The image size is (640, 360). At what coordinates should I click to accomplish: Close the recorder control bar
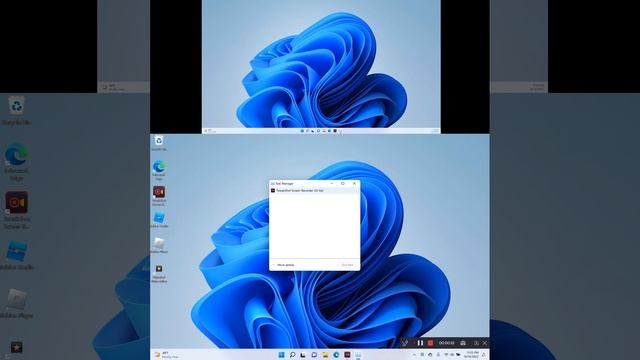pos(484,343)
